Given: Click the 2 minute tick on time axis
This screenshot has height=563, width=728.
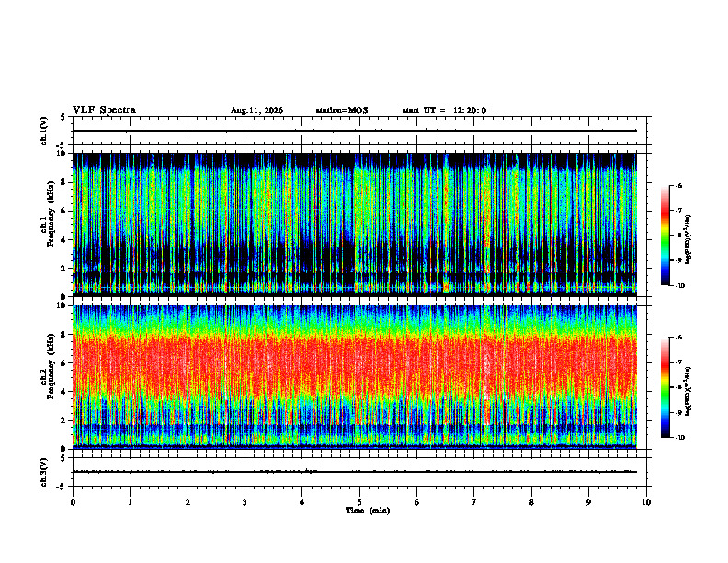Looking at the screenshot, I should point(188,502).
